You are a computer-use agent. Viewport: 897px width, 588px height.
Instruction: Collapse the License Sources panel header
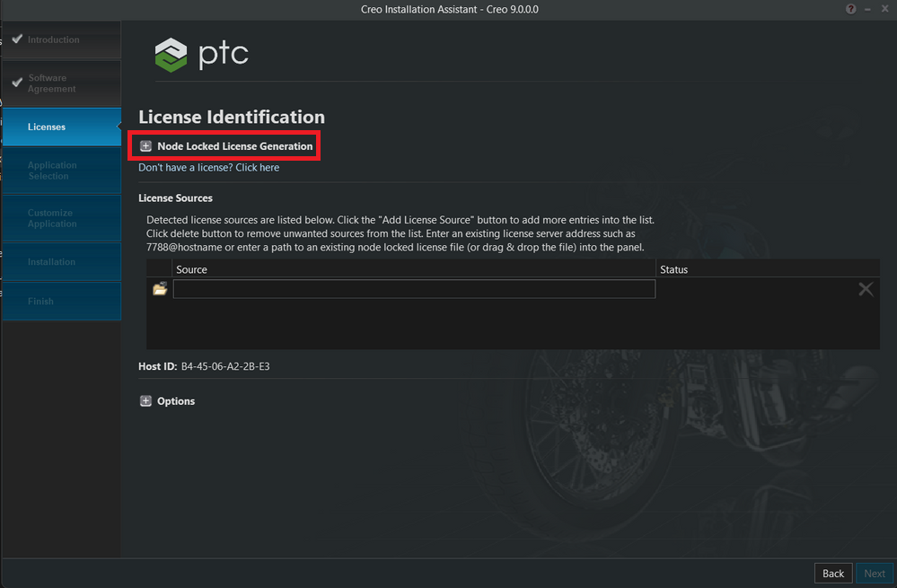click(176, 197)
